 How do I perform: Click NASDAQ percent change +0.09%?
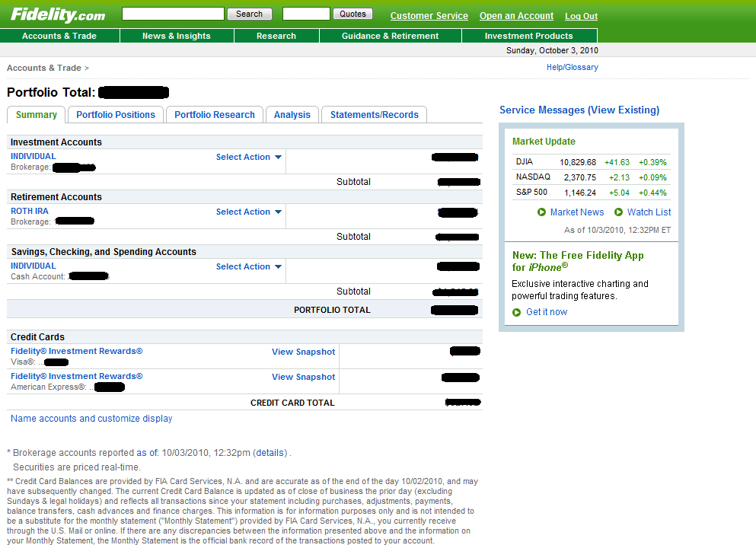click(x=652, y=177)
